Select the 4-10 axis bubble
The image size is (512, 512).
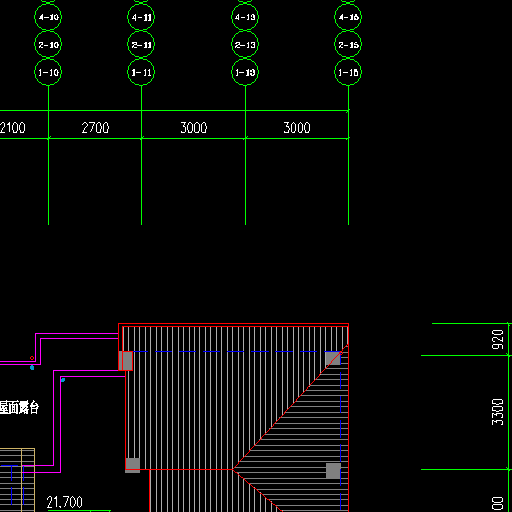tap(48, 17)
